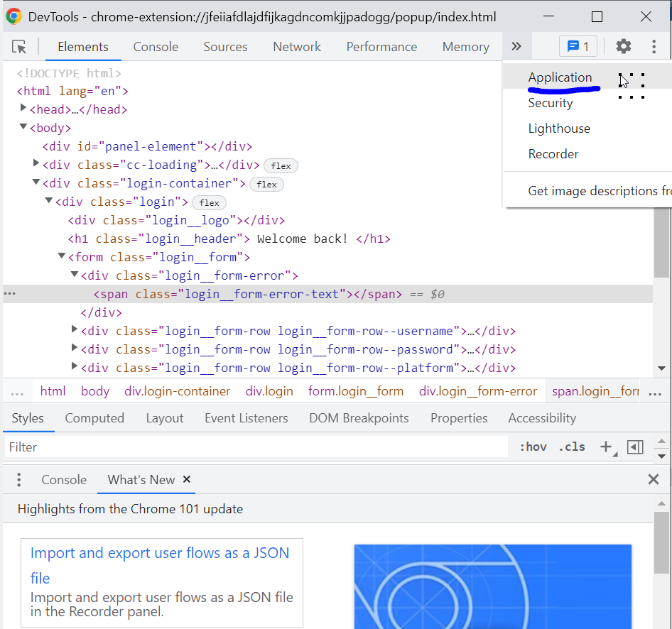Collapse the login__form-error div

coord(75,274)
